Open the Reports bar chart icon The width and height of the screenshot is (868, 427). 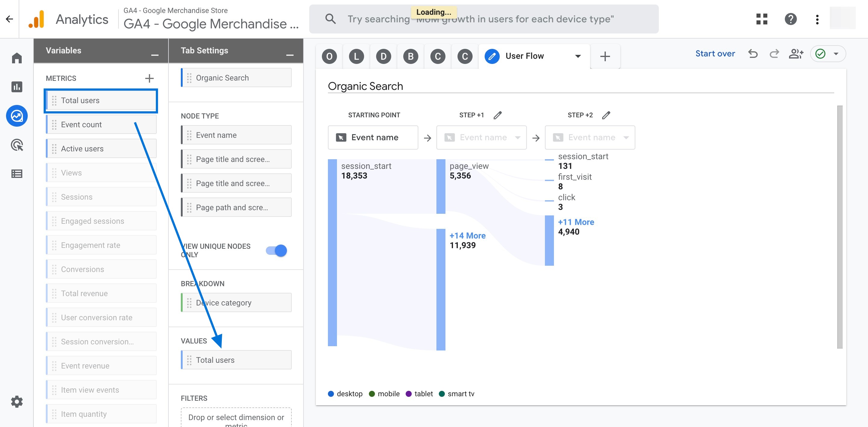tap(17, 87)
